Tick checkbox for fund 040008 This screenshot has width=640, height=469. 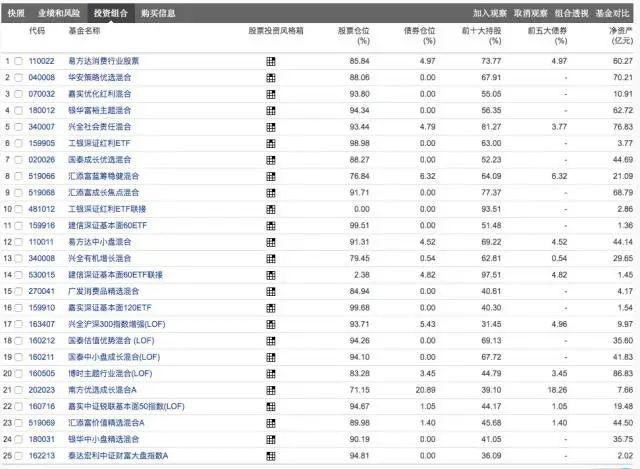pyautogui.click(x=18, y=78)
